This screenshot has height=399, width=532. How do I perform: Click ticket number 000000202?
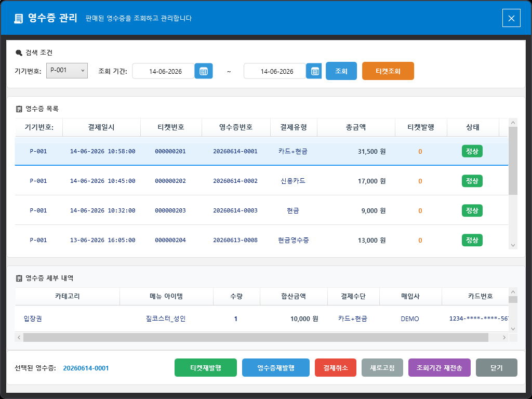pyautogui.click(x=170, y=181)
